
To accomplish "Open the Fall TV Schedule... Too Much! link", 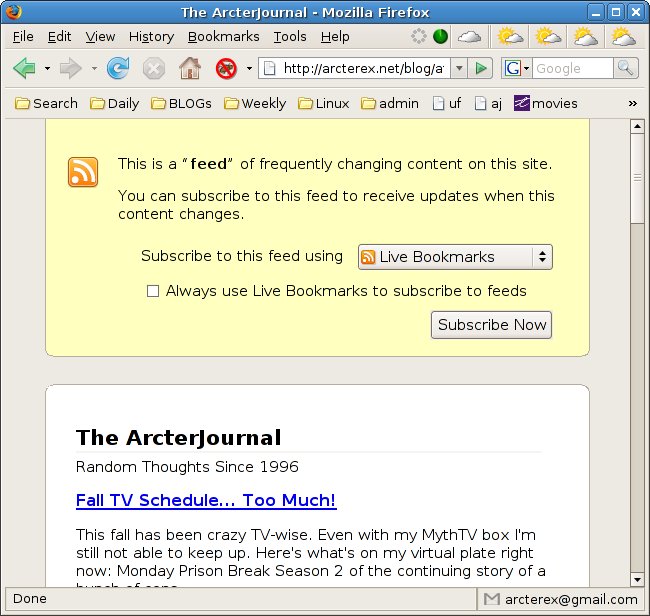I will 206,500.
